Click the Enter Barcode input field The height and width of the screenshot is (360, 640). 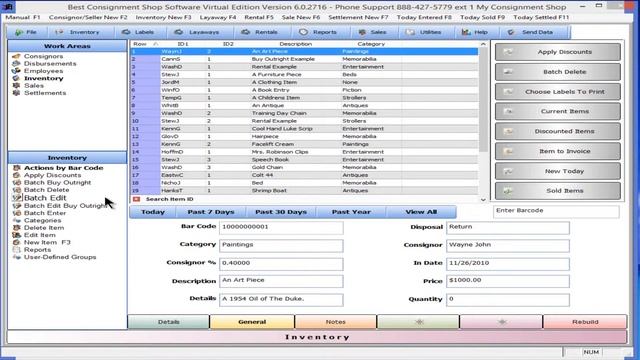click(556, 211)
